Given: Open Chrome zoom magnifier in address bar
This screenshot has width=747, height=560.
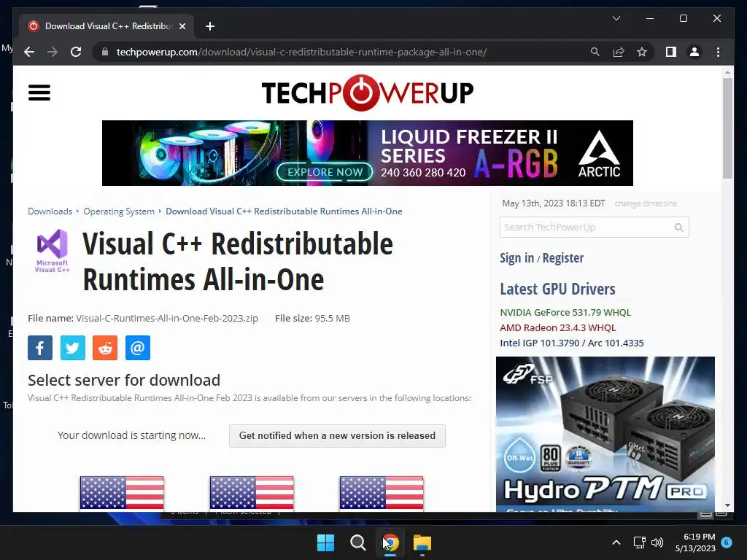Looking at the screenshot, I should (x=595, y=52).
